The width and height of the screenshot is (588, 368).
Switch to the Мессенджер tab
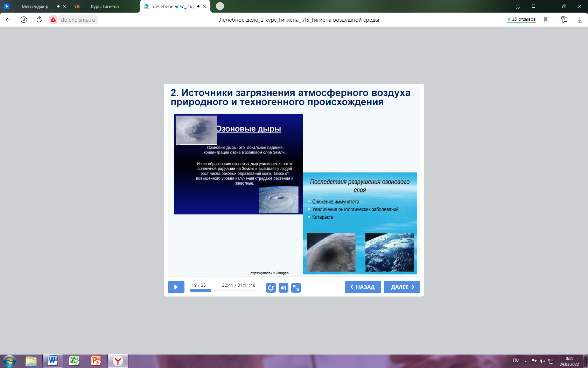click(x=35, y=6)
